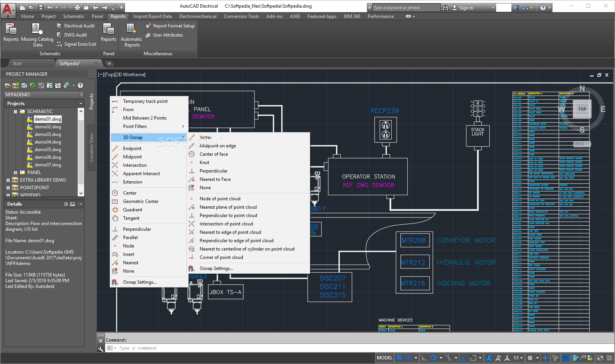This screenshot has width=615, height=364.
Task: Click the Location View vertical tab
Action: pos(91,148)
